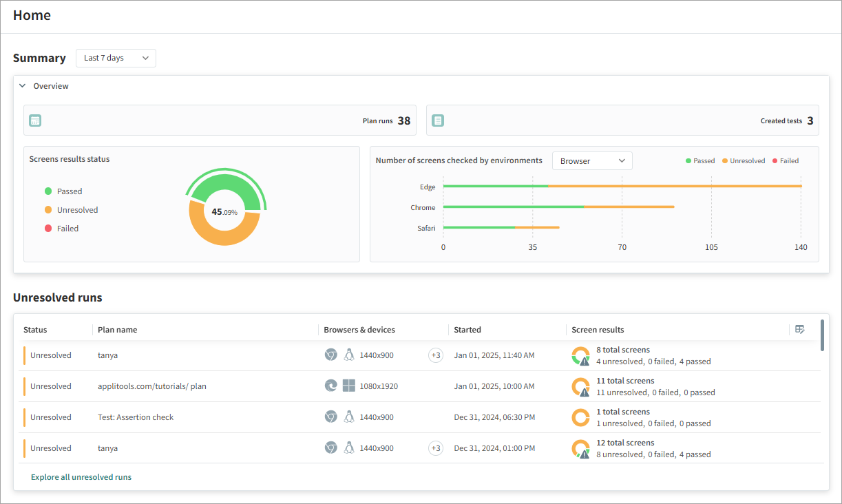842x504 pixels.
Task: Open the Last 7 days dropdown
Action: click(116, 58)
